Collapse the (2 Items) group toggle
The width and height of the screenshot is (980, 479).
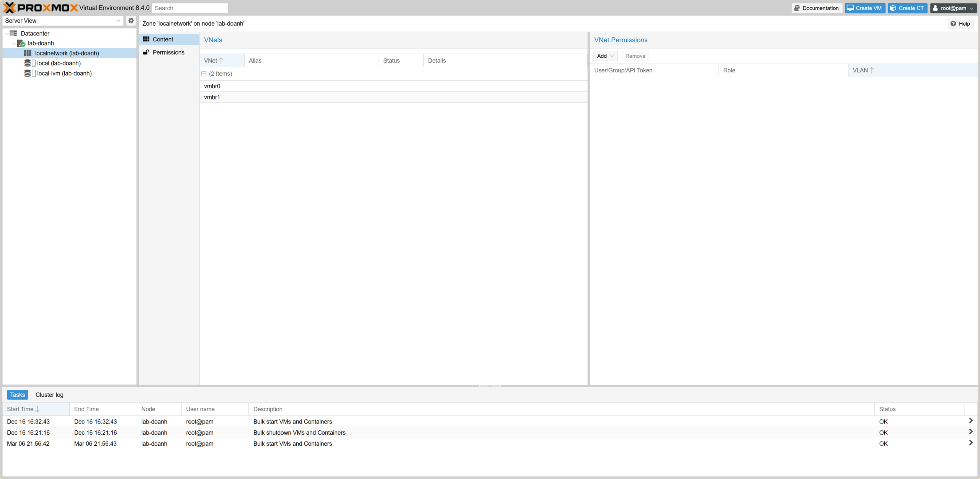click(x=204, y=74)
